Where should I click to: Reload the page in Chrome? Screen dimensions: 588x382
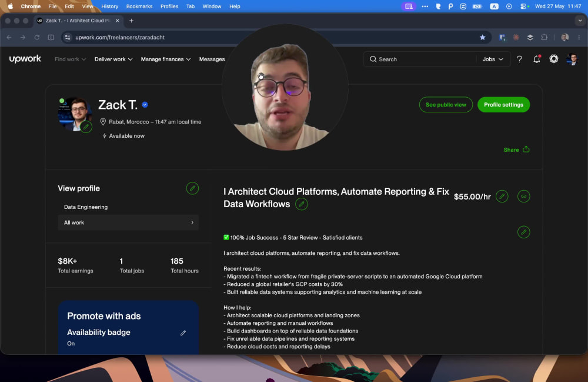point(36,37)
